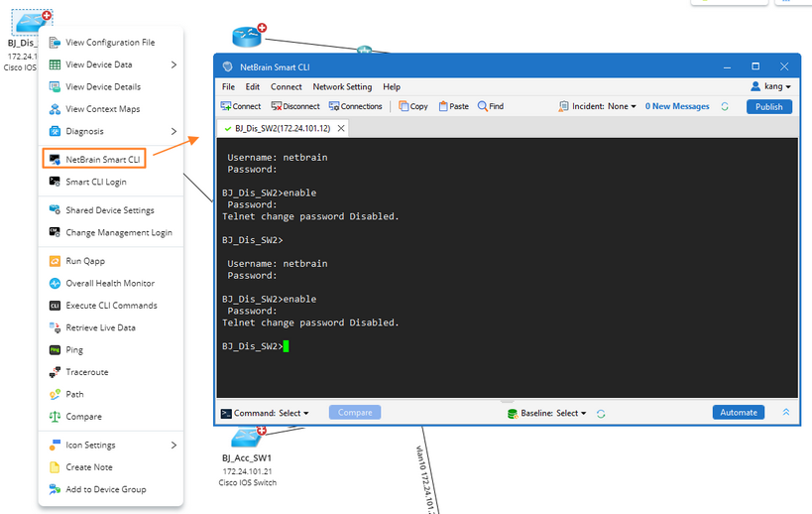Select the router device icon at top of map
812x514 pixels.
click(x=248, y=36)
